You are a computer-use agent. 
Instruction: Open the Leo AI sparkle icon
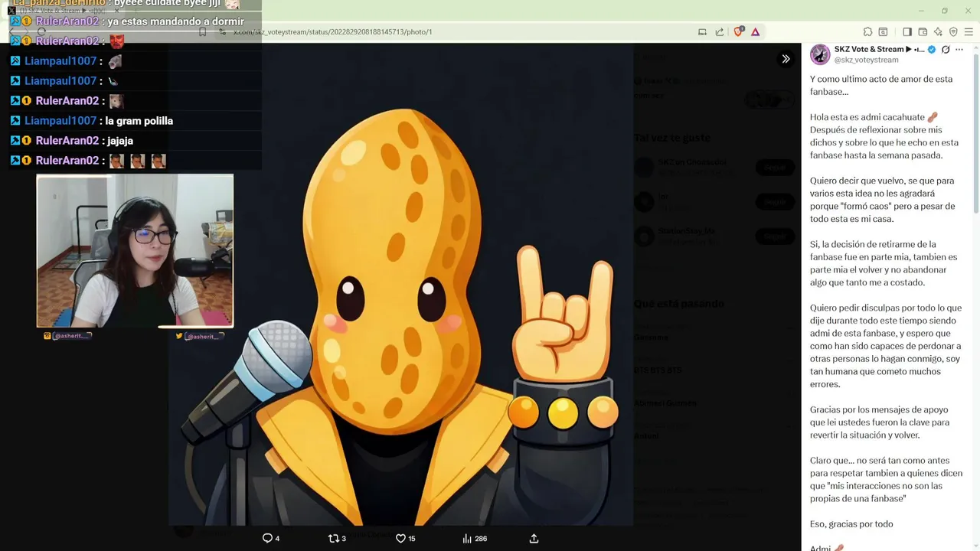[x=938, y=31]
